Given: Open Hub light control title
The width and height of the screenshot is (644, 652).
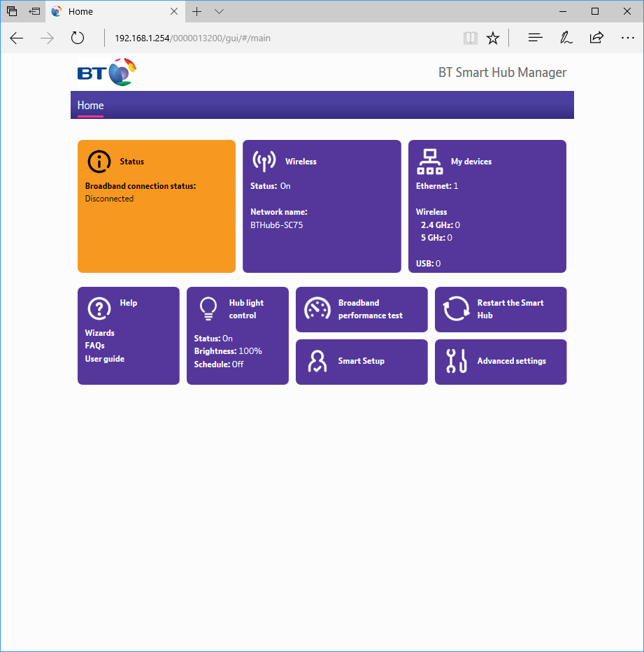Looking at the screenshot, I should tap(246, 309).
